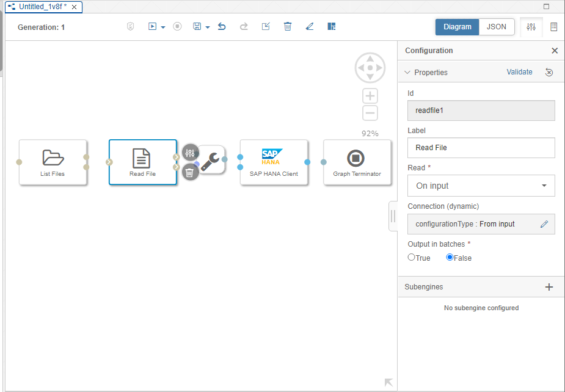Click the zoom in plus button
Screen dimensions: 565x392
tap(370, 96)
